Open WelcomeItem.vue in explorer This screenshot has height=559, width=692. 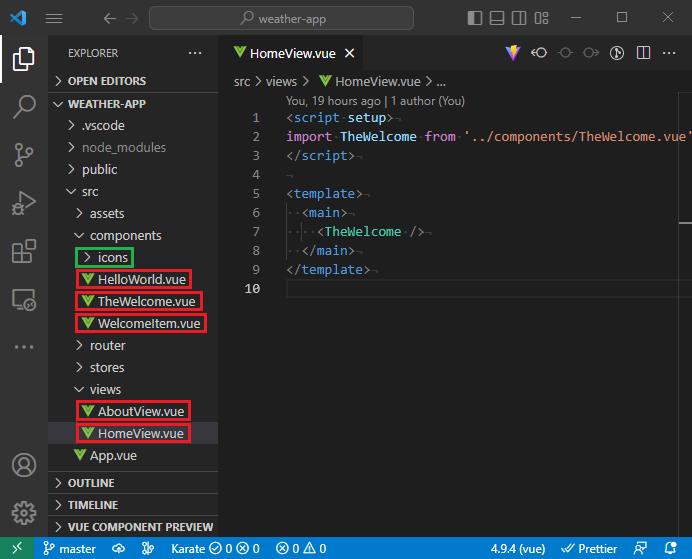pyautogui.click(x=133, y=324)
